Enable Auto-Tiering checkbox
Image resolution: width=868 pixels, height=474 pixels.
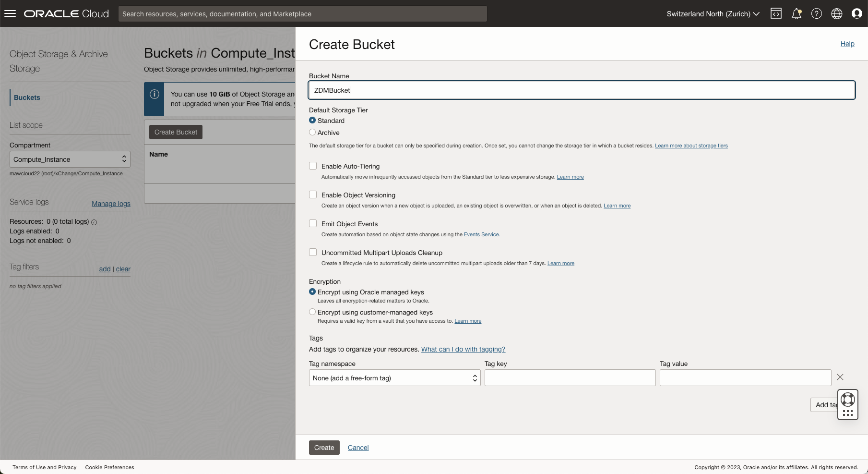point(313,166)
